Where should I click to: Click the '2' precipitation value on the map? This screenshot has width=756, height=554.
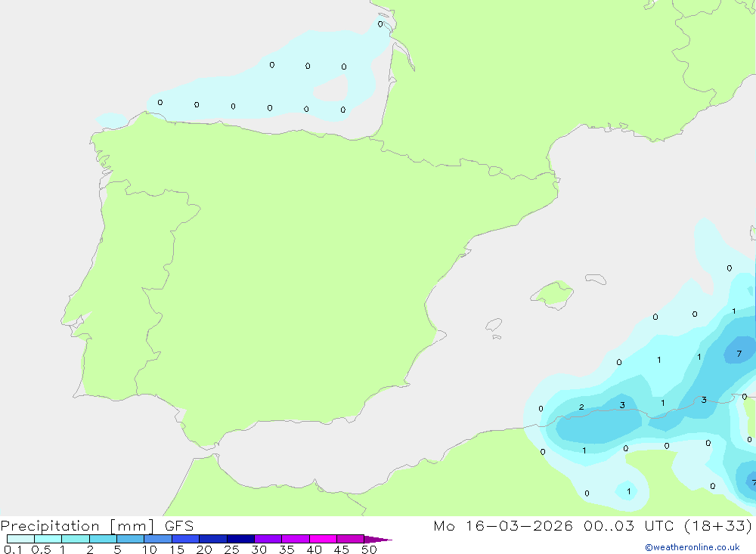click(x=581, y=407)
